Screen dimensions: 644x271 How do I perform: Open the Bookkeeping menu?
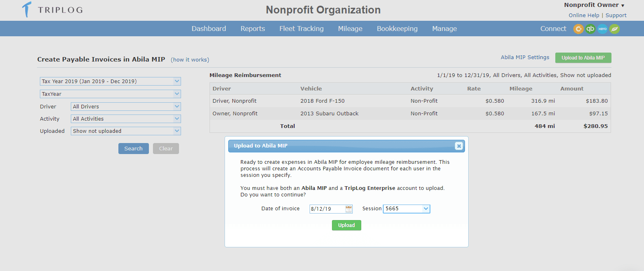tap(397, 29)
